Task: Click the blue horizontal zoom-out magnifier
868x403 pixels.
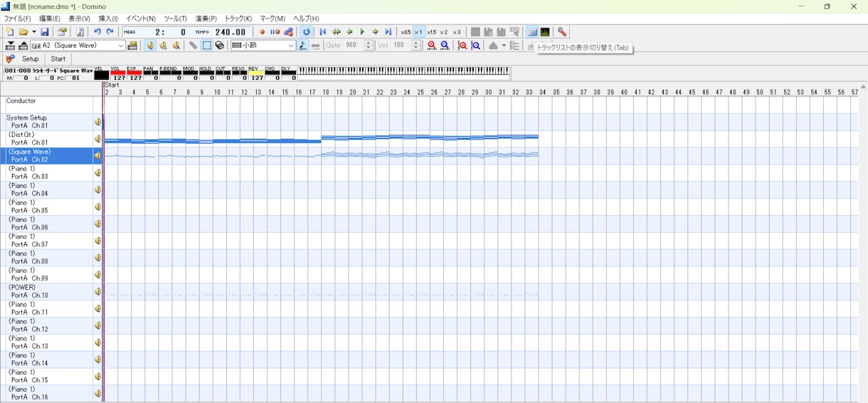Action: [445, 46]
